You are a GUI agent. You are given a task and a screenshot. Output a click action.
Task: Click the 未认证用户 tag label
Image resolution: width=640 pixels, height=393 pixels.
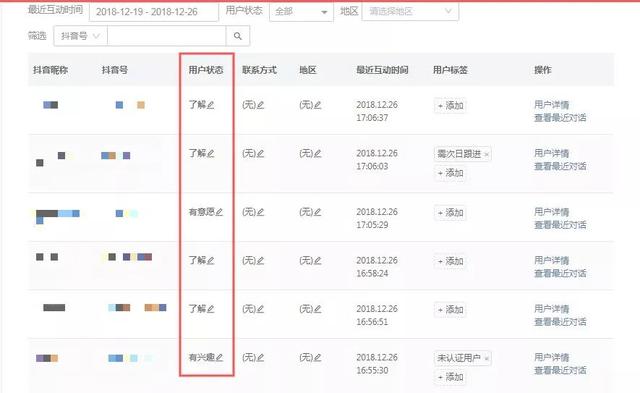pos(459,358)
